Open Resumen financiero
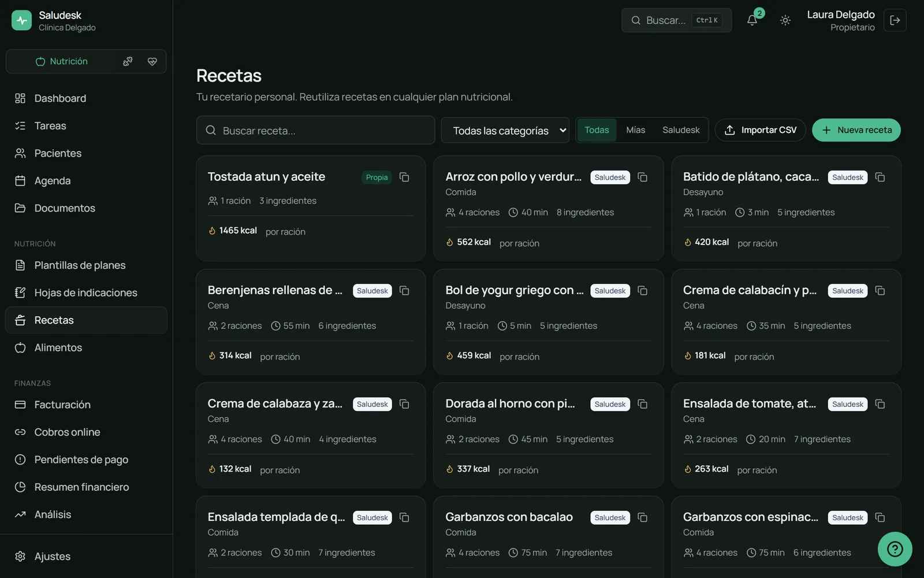 tap(86, 487)
